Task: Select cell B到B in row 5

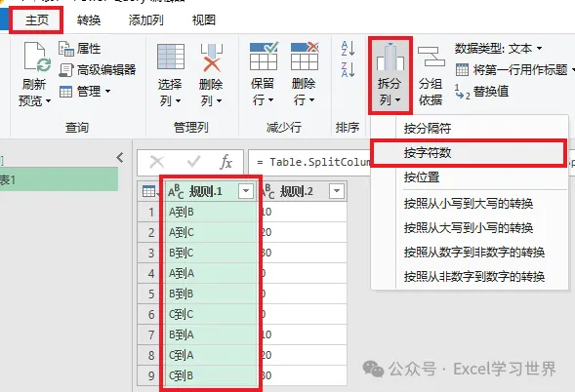Action: pos(211,294)
